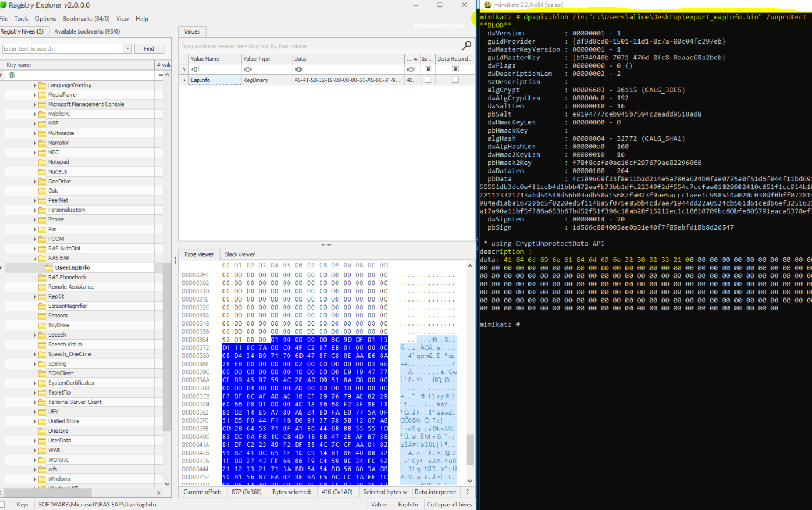
Task: Click the mimikatz window title icon
Action: click(487, 5)
